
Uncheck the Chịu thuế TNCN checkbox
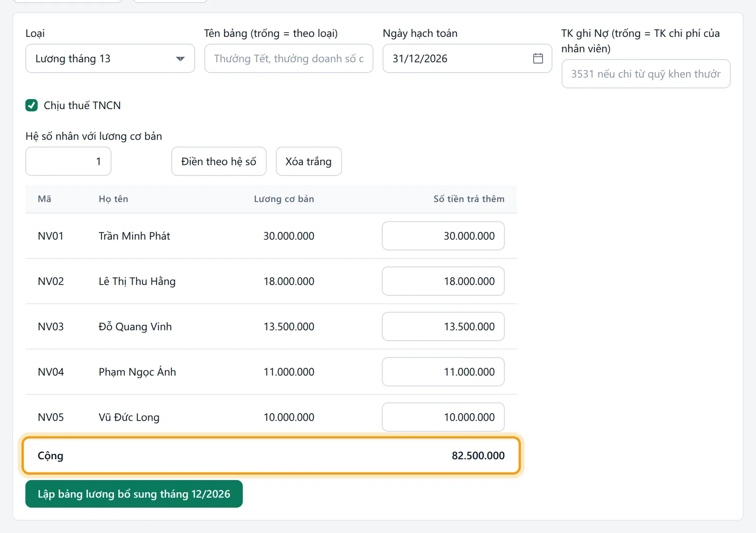(x=32, y=105)
